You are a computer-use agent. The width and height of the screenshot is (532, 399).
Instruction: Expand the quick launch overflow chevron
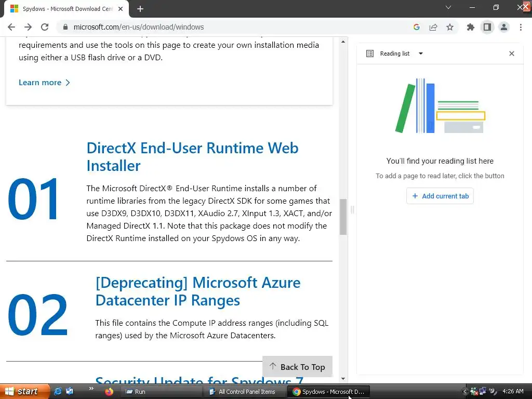tap(91, 389)
